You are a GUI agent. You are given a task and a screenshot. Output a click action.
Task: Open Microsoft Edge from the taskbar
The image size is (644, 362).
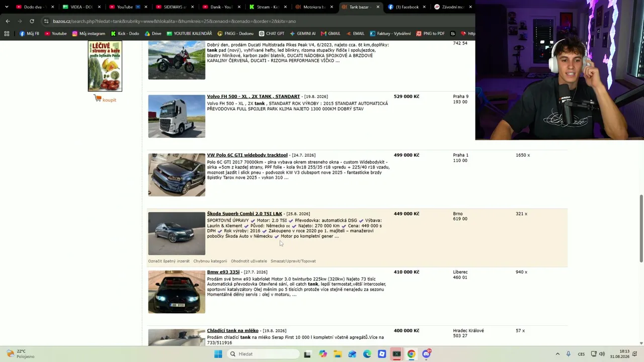pos(367,354)
